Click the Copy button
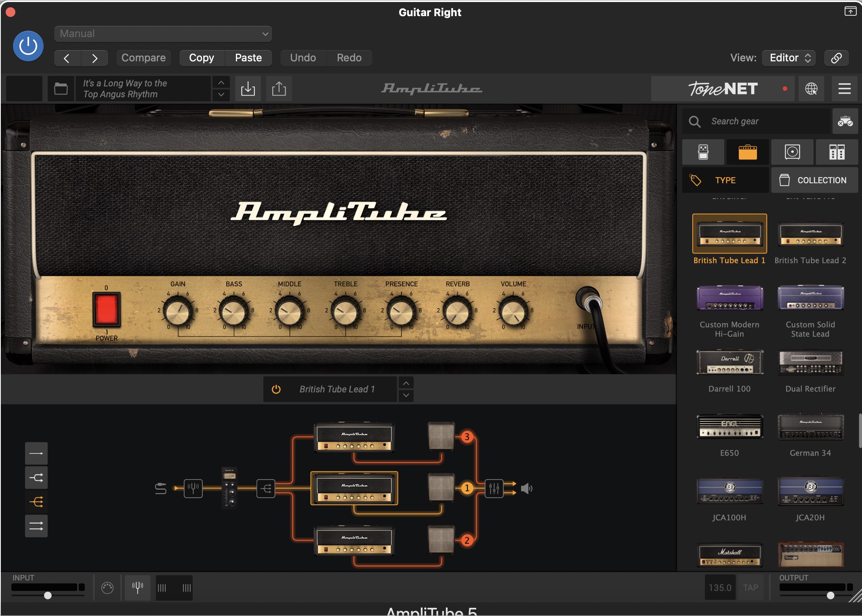 [202, 58]
